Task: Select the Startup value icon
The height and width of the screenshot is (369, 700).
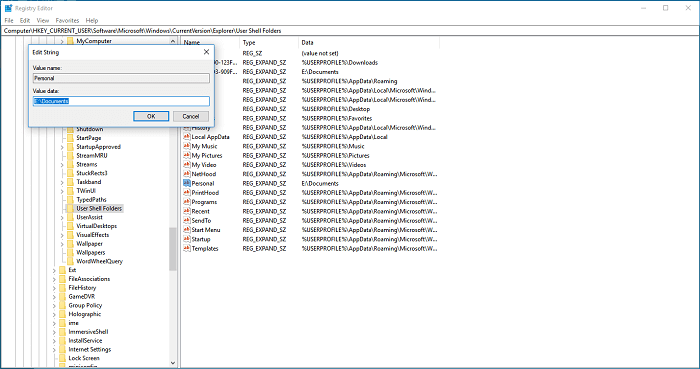Action: 187,239
